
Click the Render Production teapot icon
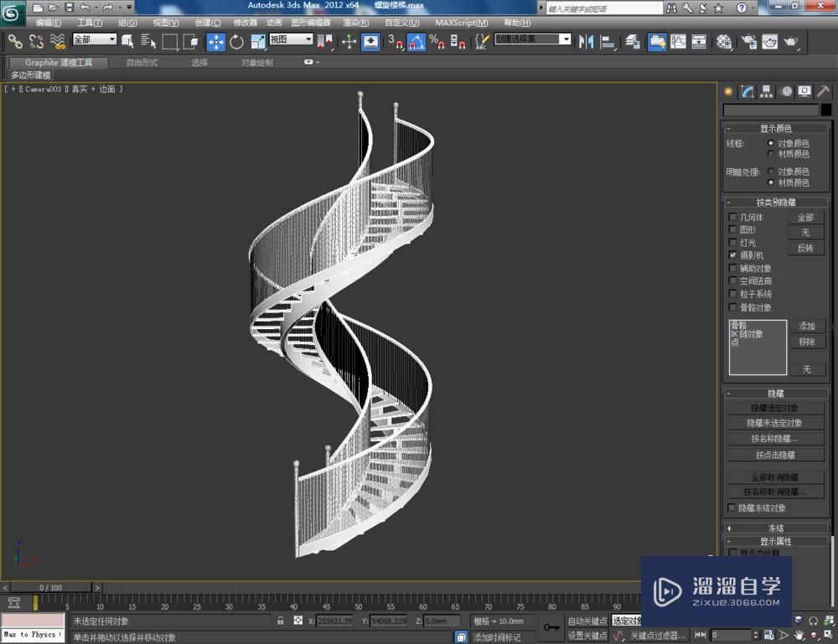[x=790, y=41]
